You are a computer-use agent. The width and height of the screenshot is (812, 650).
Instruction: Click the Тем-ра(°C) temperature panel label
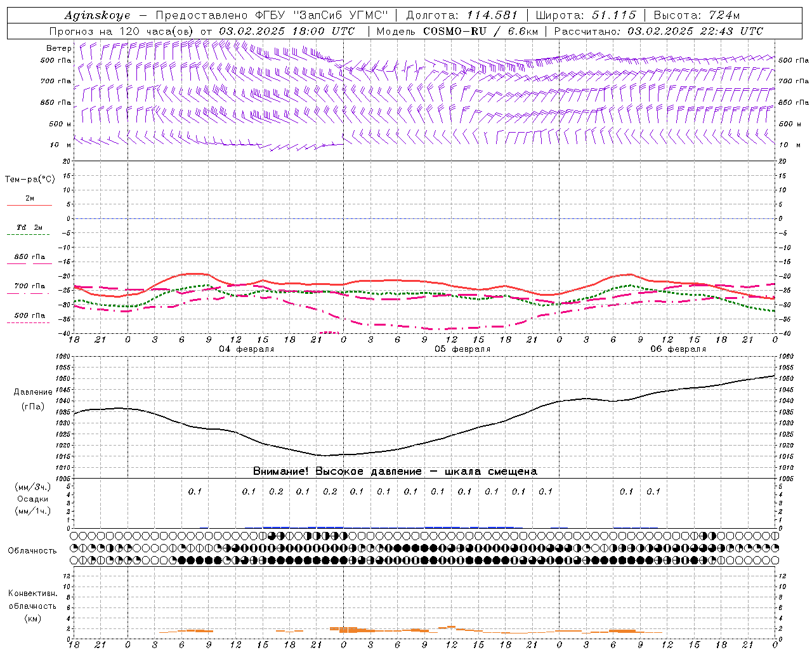point(30,180)
